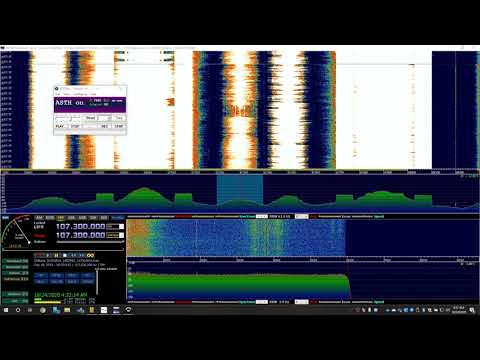Select the CW demodulation mode
The image size is (480, 360).
(x=93, y=218)
